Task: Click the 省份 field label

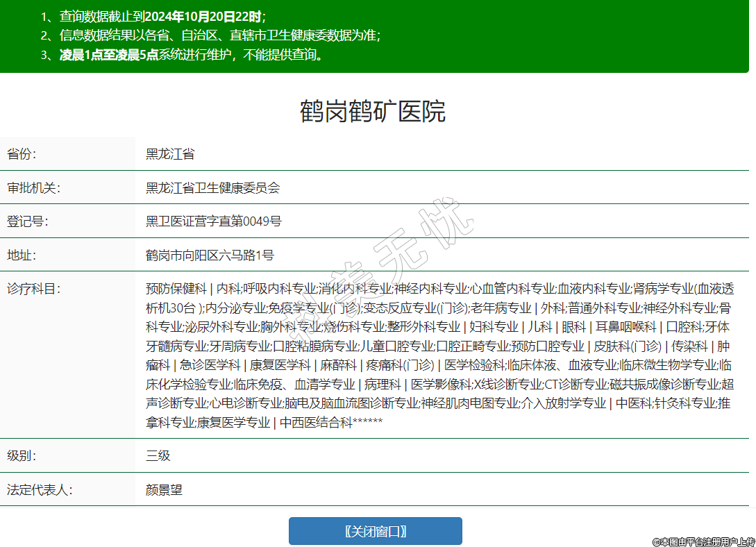Action: click(22, 154)
